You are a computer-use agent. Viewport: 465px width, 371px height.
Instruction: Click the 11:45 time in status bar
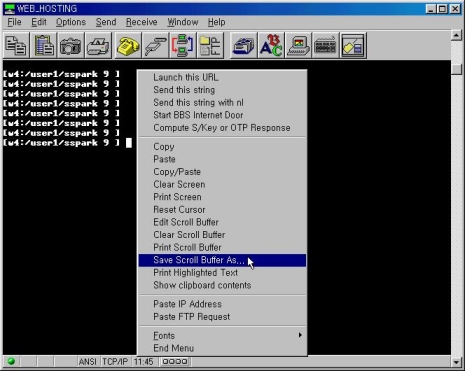pos(144,362)
